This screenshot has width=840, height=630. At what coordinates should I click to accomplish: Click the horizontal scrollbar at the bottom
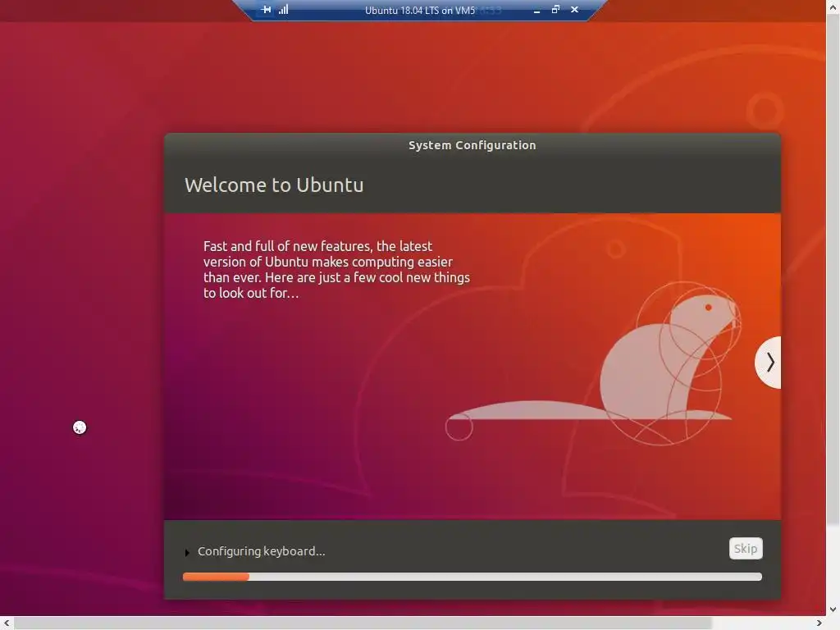pos(363,623)
